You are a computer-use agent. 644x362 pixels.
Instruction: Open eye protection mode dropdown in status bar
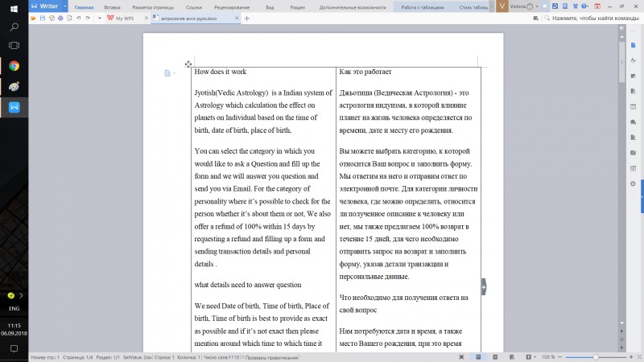tap(535, 357)
